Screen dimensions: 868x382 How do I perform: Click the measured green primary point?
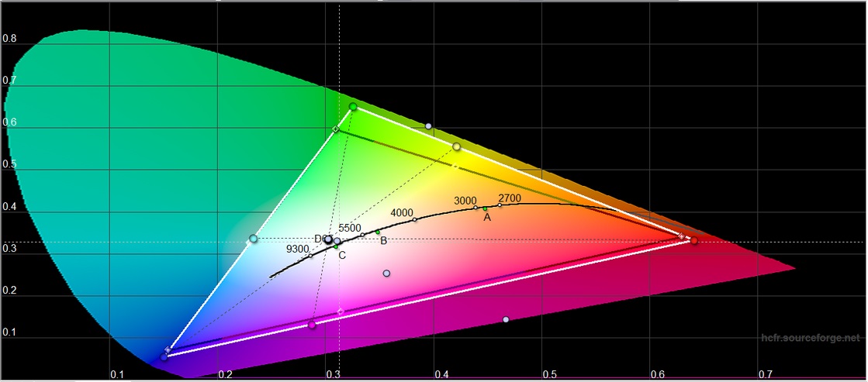pos(353,107)
